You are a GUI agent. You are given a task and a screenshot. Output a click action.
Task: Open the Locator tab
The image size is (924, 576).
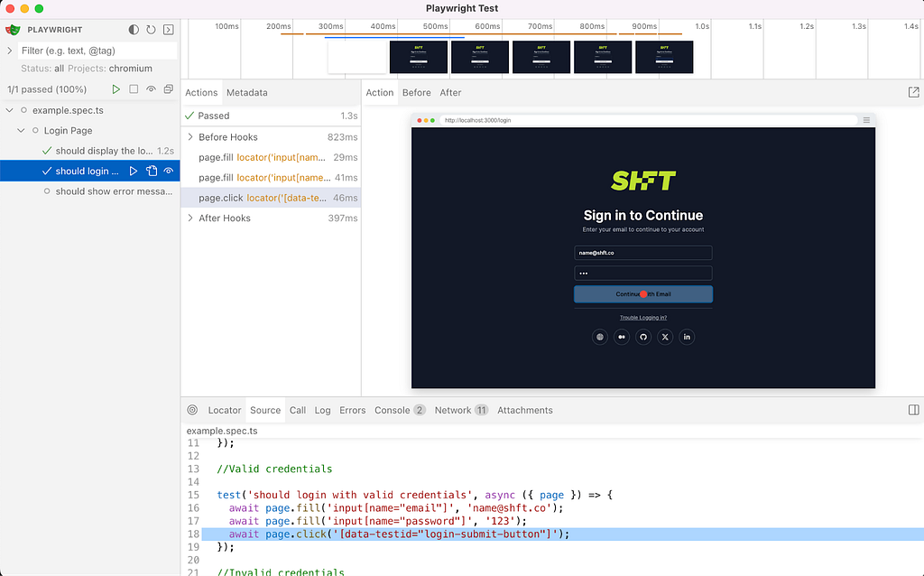(225, 411)
